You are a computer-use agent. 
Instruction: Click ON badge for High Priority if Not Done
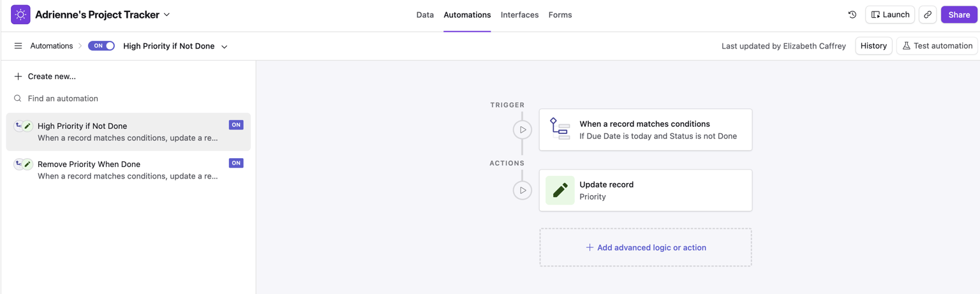[x=236, y=125]
